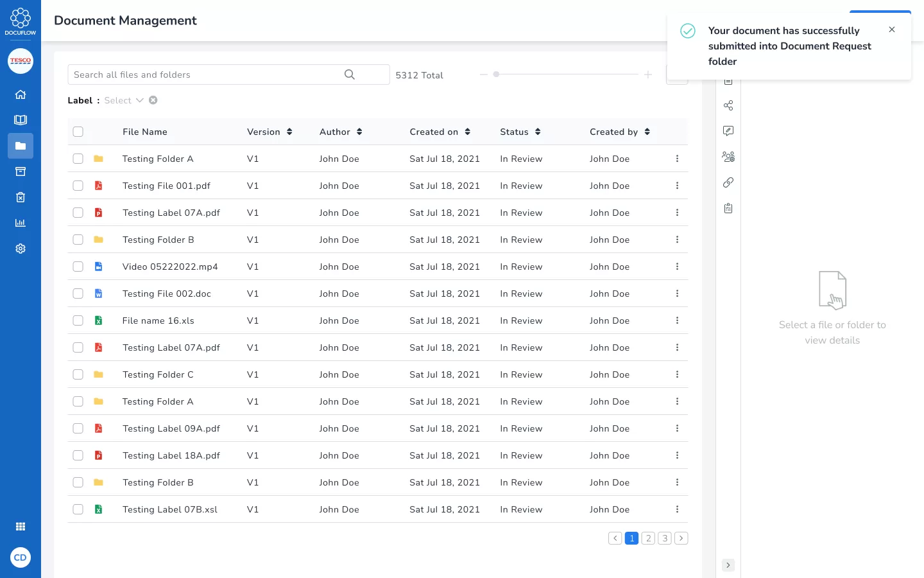The width and height of the screenshot is (924, 578).
Task: Open more options for Testing Label 09A.pdf
Action: [677, 428]
